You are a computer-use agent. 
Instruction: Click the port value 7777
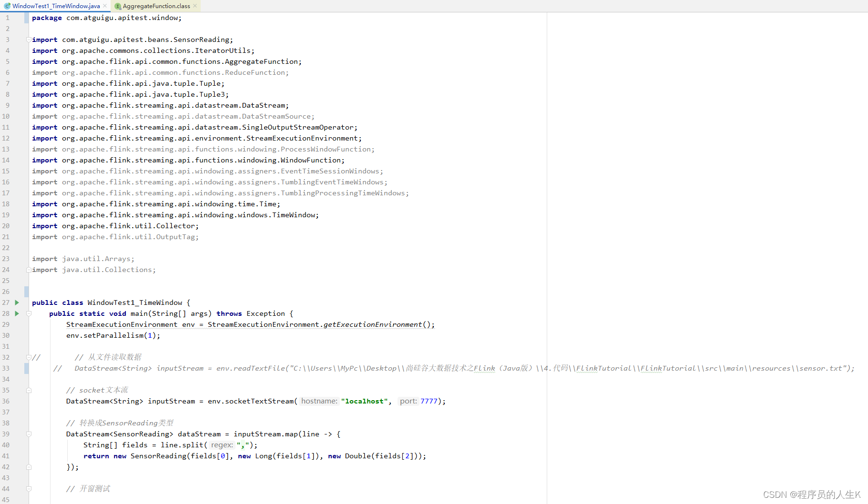coord(429,401)
